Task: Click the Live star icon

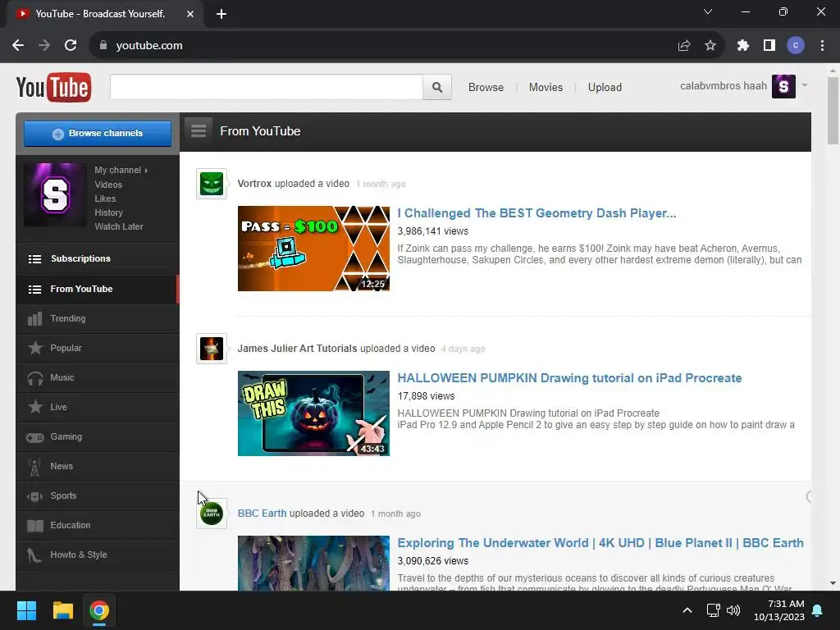Action: tap(35, 407)
